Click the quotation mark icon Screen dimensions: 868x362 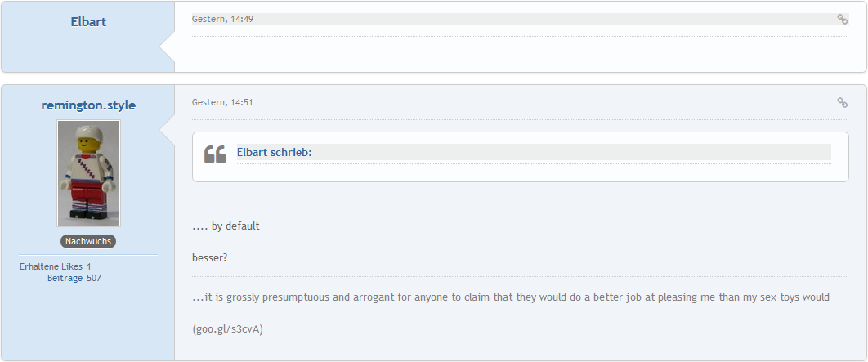(x=215, y=154)
